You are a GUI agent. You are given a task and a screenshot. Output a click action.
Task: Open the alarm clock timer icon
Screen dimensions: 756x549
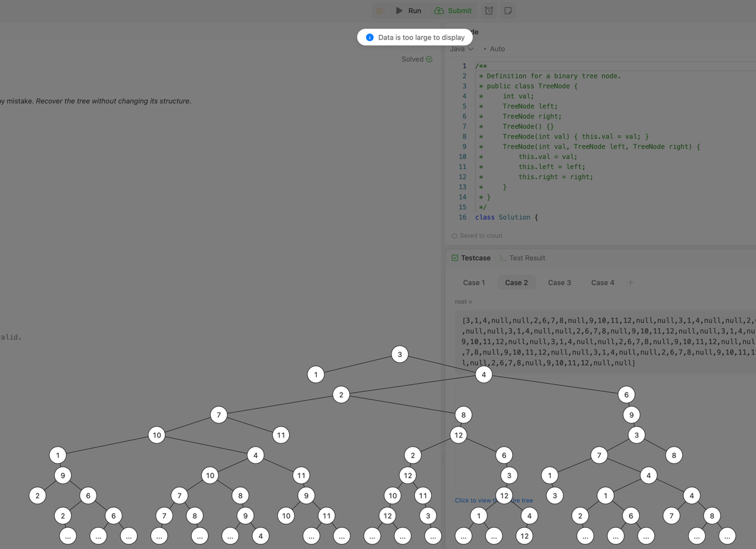pos(489,11)
